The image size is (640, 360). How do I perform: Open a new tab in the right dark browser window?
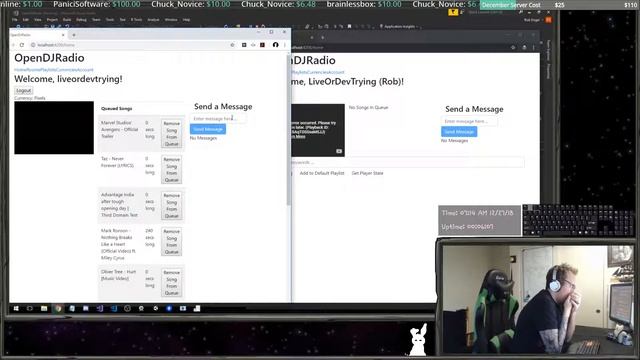click(322, 38)
